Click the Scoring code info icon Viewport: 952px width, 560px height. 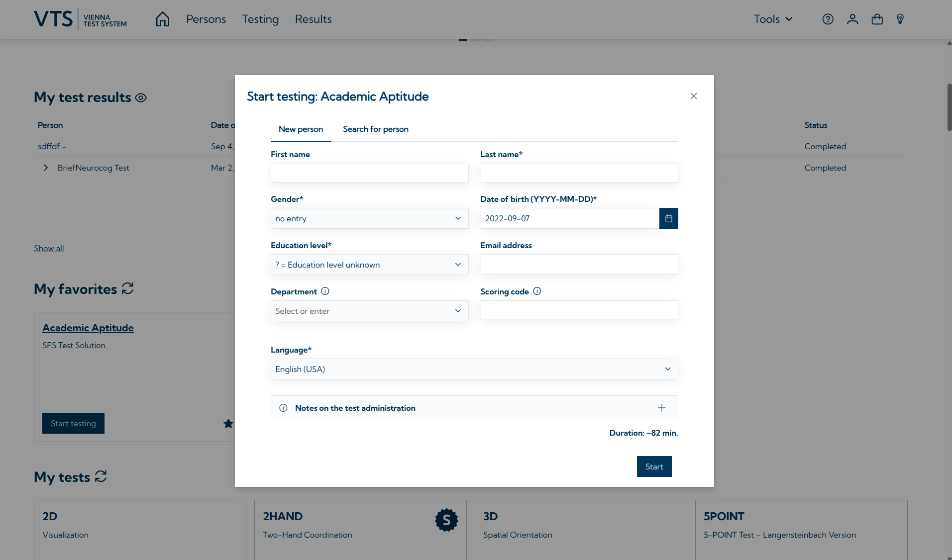[x=537, y=291]
